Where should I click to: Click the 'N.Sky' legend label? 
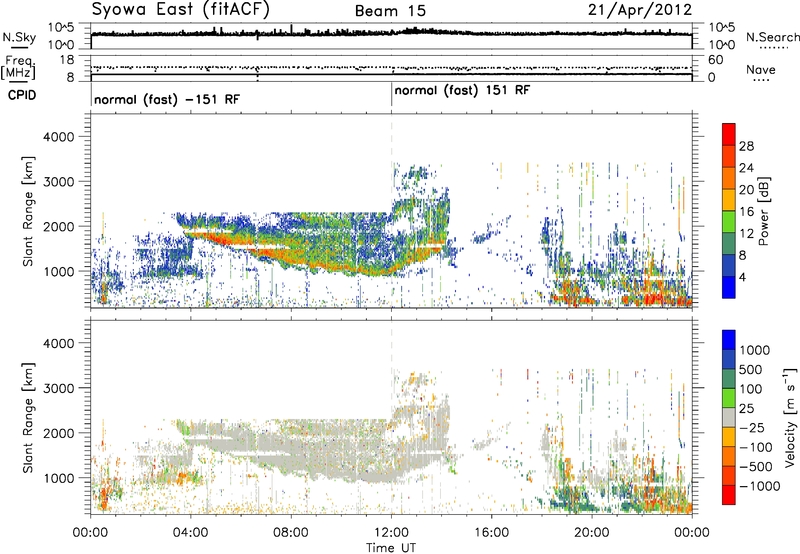coord(19,37)
